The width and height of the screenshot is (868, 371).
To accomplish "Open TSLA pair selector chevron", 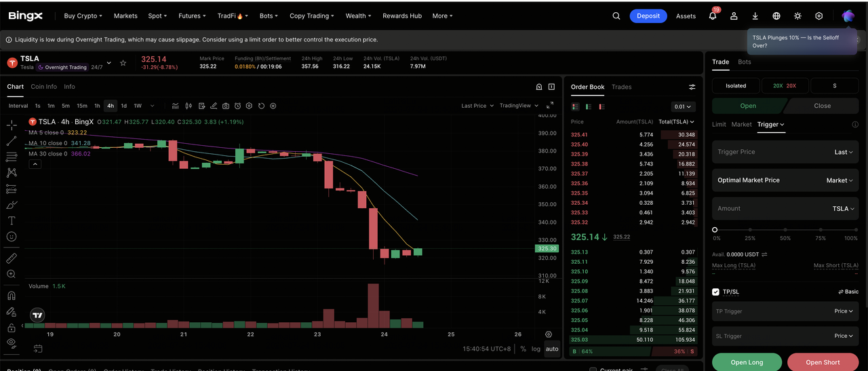I will click(x=109, y=62).
